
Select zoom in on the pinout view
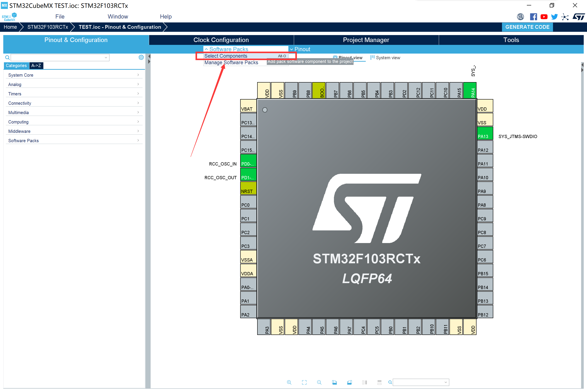(289, 382)
